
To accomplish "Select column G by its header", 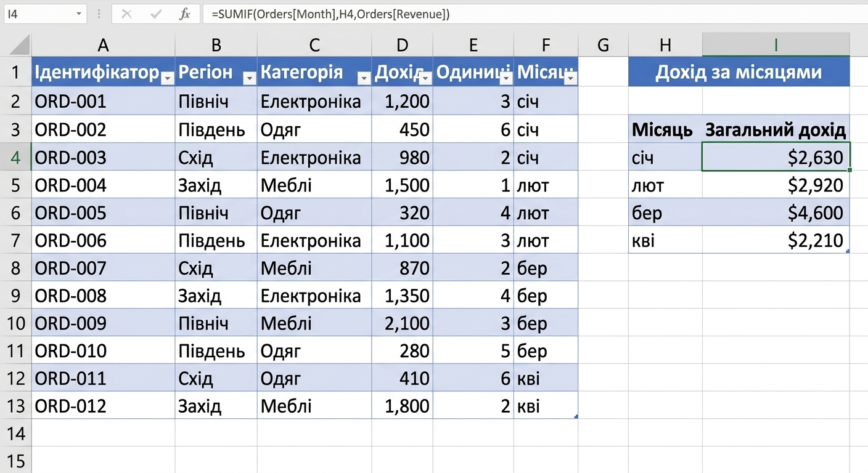I will tap(603, 44).
